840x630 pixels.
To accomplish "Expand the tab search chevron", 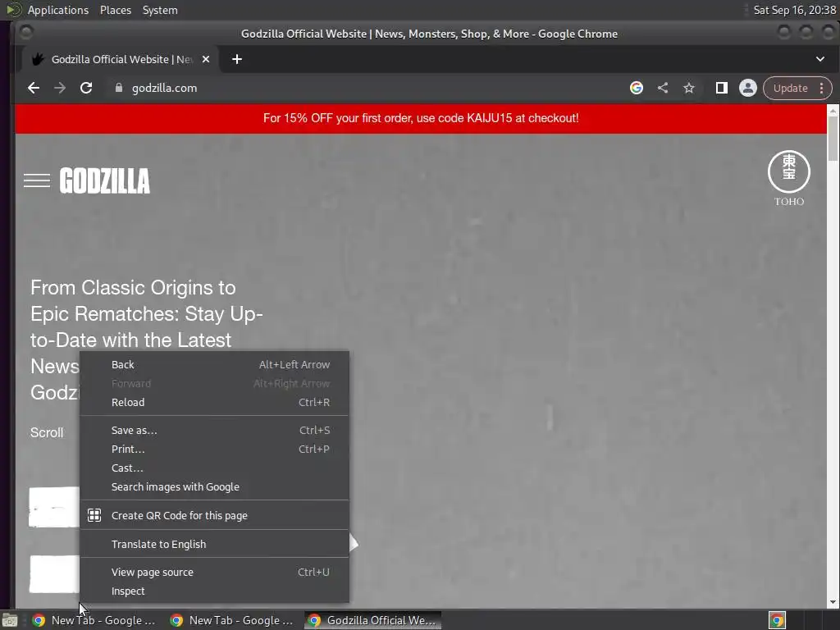I will point(820,59).
